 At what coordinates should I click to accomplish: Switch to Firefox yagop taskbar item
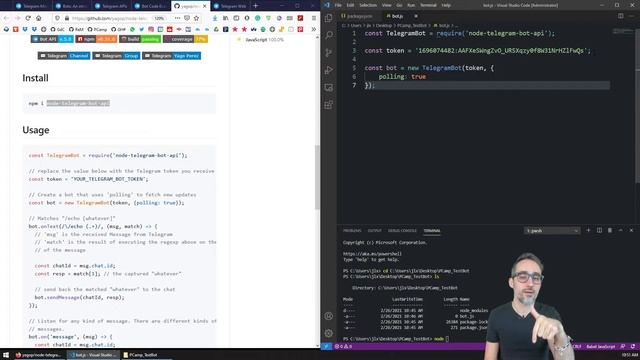pos(39,355)
